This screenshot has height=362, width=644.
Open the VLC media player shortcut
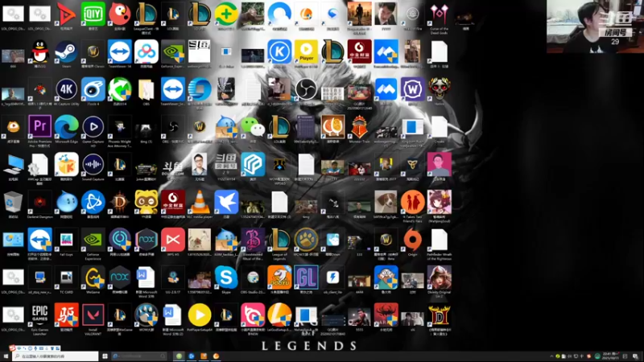point(200,202)
